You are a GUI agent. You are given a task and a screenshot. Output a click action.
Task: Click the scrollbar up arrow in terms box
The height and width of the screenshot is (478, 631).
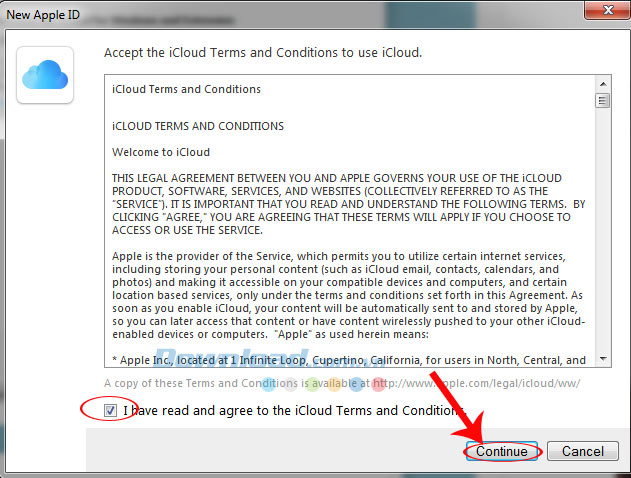603,84
